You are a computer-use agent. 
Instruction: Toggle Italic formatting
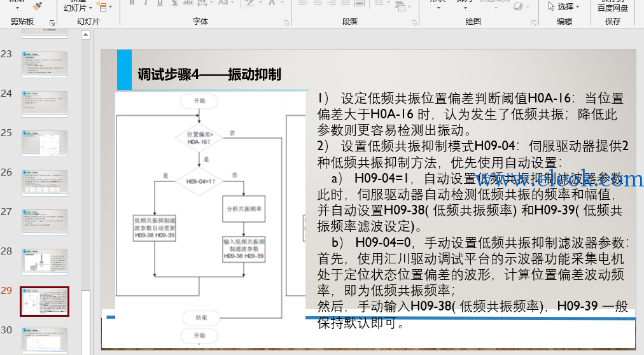point(146,3)
